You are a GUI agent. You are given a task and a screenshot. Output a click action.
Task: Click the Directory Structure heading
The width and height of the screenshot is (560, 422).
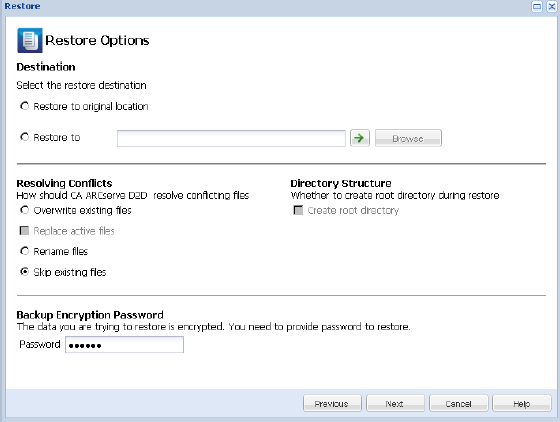tap(341, 183)
